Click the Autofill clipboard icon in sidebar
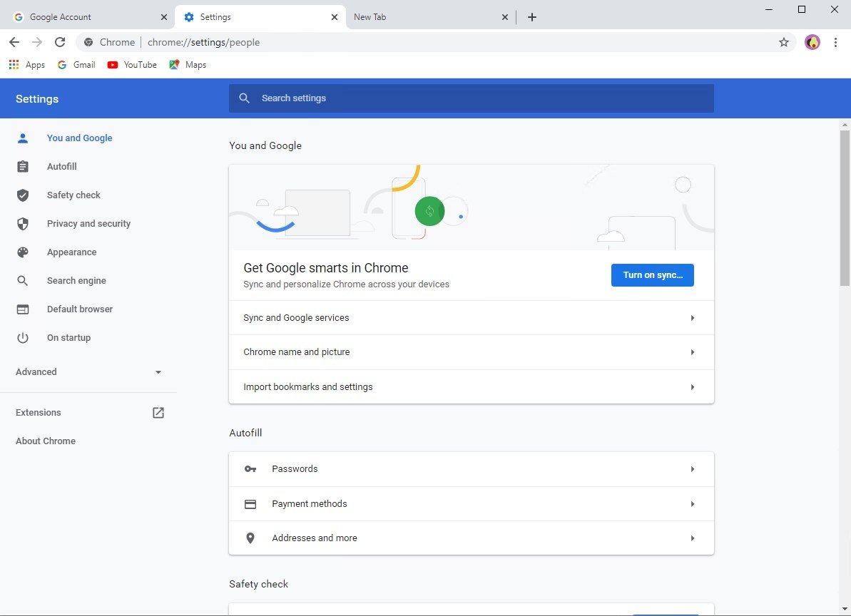 tap(23, 166)
